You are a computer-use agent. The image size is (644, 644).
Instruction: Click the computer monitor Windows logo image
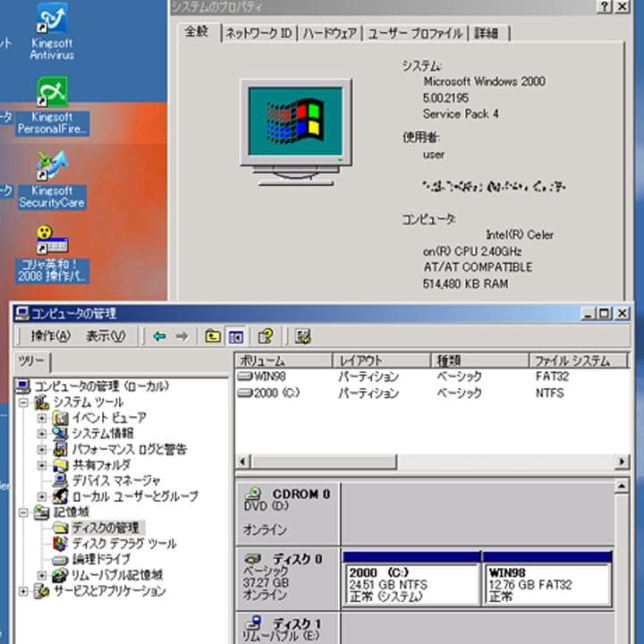pyautogui.click(x=296, y=131)
